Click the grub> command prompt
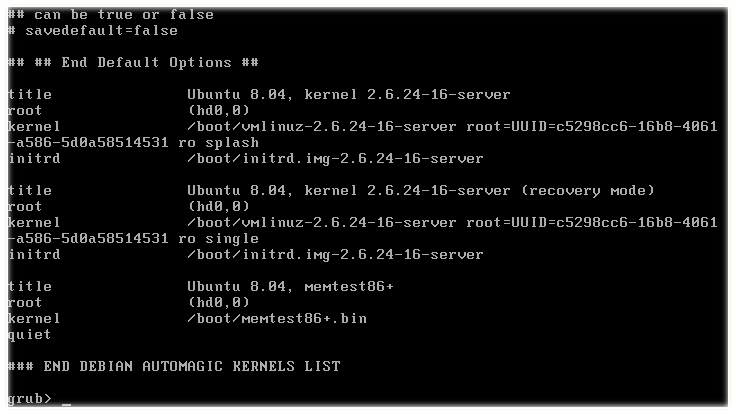Viewport: 736px width, 414px height. tap(26, 399)
